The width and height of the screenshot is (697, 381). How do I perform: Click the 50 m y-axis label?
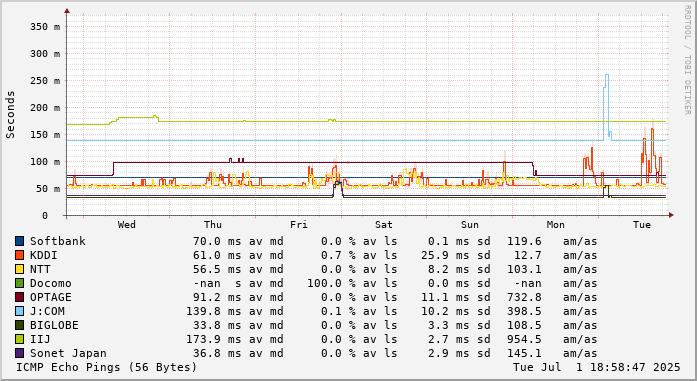pyautogui.click(x=48, y=188)
